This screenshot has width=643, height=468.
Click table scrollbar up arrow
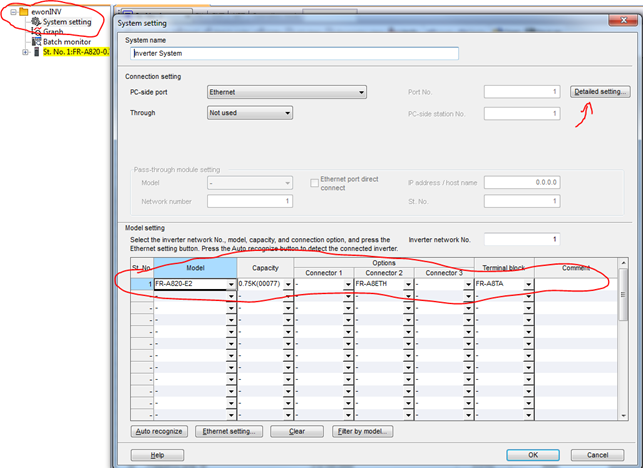623,263
